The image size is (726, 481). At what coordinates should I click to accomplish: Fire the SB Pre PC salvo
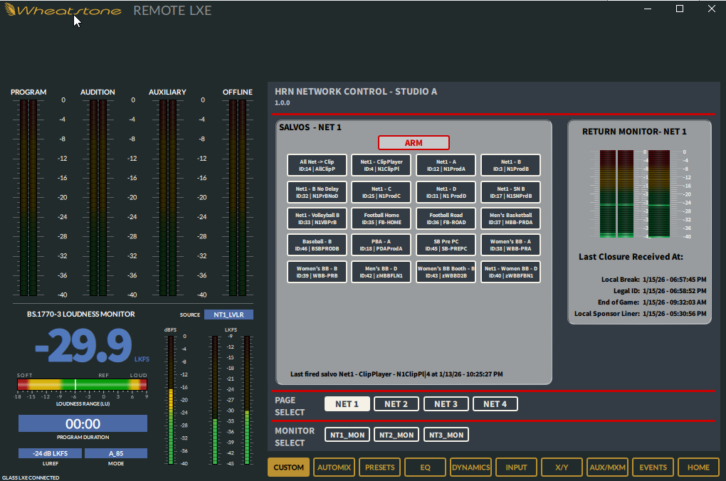coord(446,245)
